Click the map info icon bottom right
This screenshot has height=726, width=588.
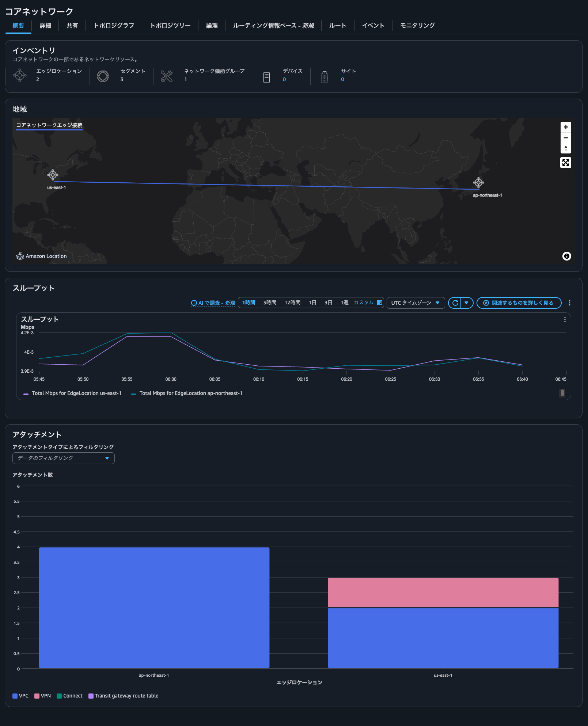[567, 256]
